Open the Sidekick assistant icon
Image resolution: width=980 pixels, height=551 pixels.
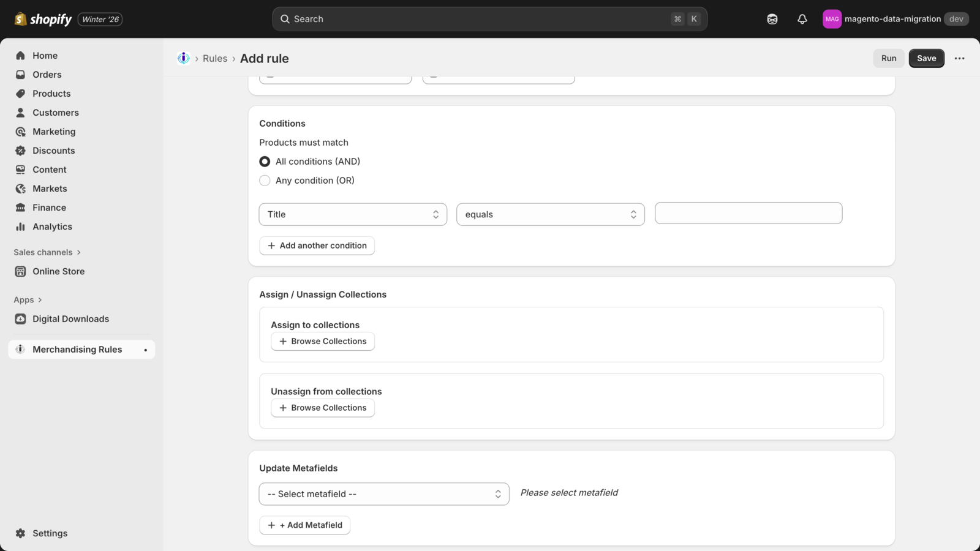(x=772, y=19)
